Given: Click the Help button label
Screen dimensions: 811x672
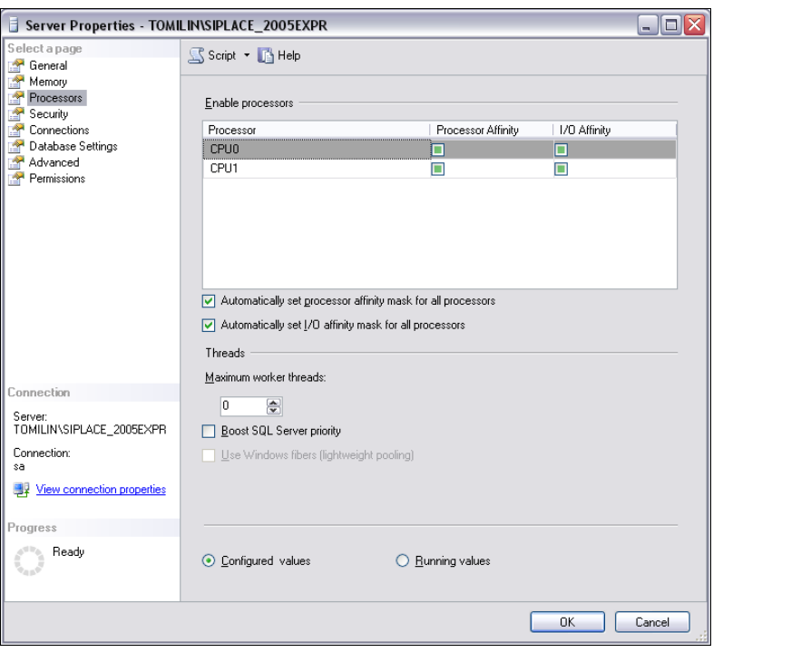Looking at the screenshot, I should tap(288, 55).
